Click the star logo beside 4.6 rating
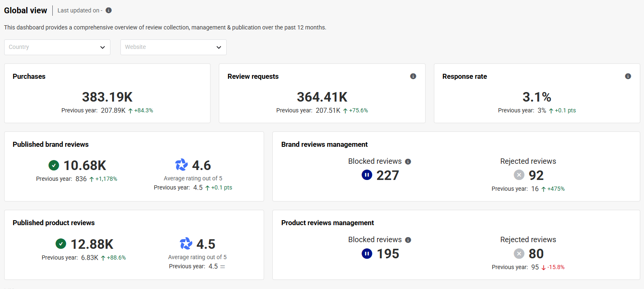Viewport: 644px width, 289px height. [181, 165]
